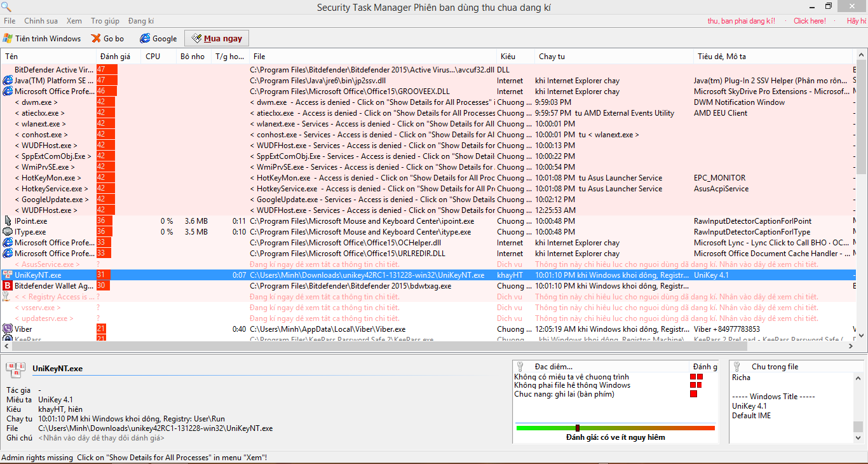Screen dimensions: 868x464
Task: Click the Google toolbar icon
Action: click(x=145, y=38)
